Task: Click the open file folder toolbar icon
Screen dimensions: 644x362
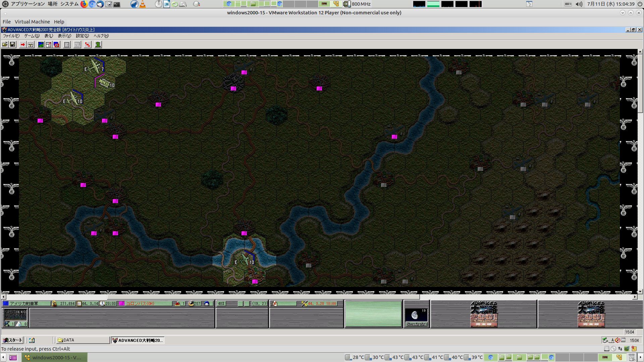Action: point(5,45)
